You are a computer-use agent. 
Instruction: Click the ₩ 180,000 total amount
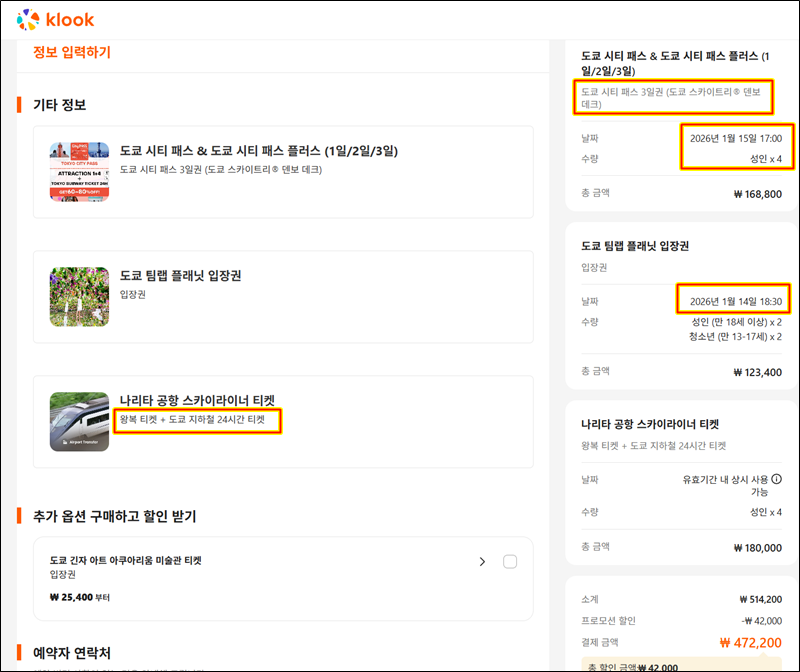click(758, 547)
